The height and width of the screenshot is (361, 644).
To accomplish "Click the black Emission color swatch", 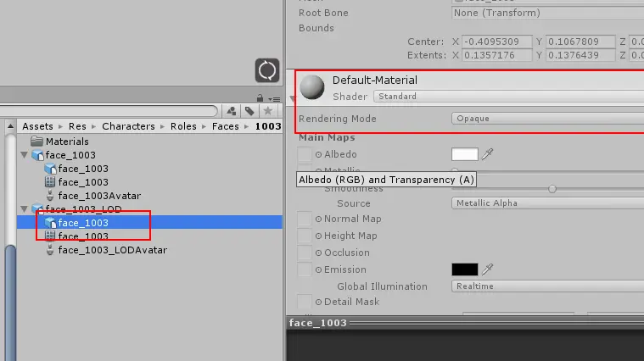I will pyautogui.click(x=464, y=269).
